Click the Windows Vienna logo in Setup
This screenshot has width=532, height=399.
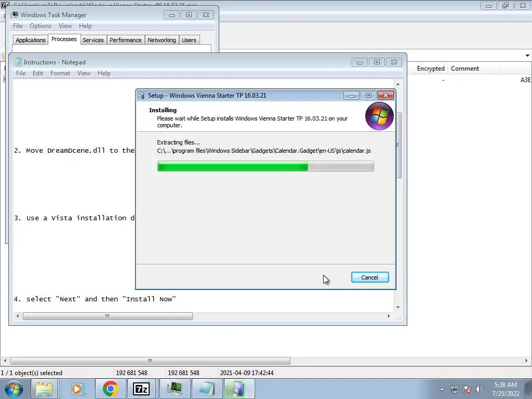click(x=379, y=116)
